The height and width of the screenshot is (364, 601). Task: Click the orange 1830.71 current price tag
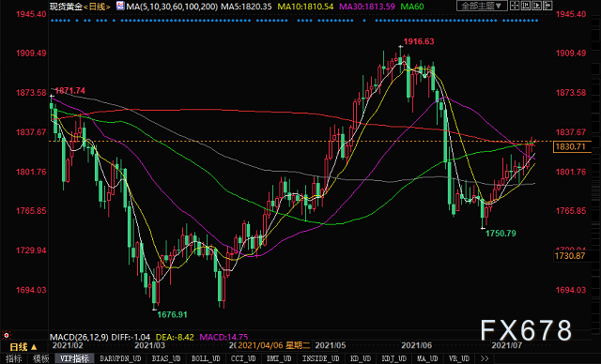[x=572, y=146]
